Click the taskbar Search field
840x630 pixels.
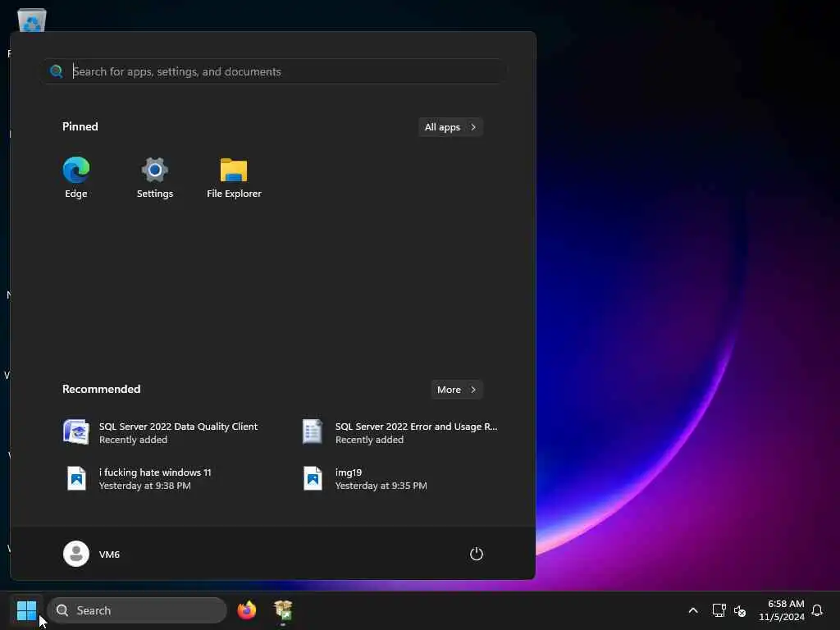[x=137, y=610]
